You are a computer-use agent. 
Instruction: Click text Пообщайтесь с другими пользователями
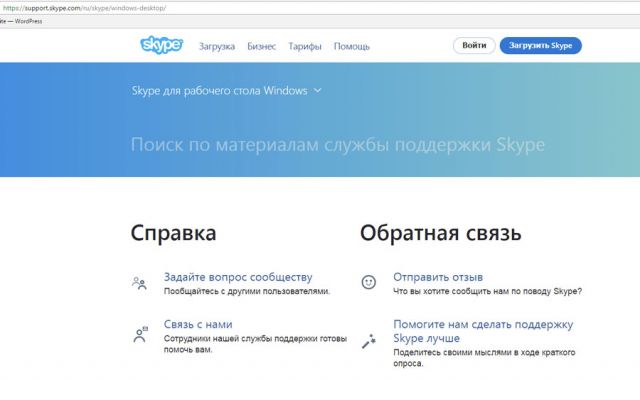coord(247,291)
